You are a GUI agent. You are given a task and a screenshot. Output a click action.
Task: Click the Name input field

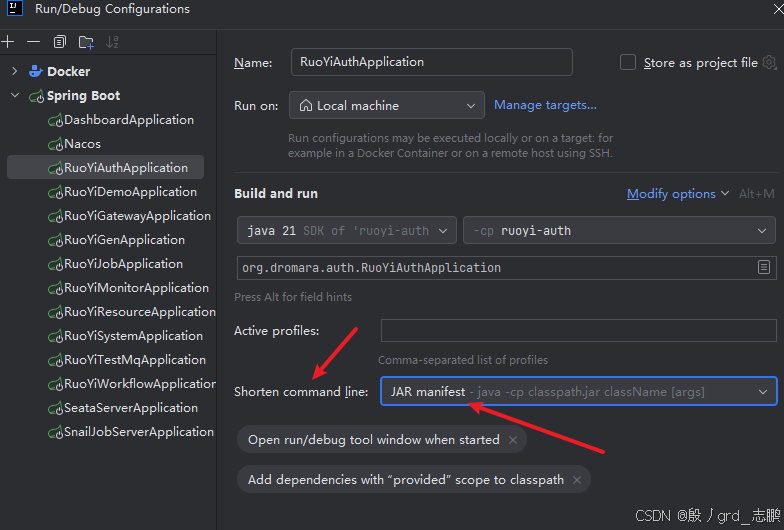(x=432, y=62)
